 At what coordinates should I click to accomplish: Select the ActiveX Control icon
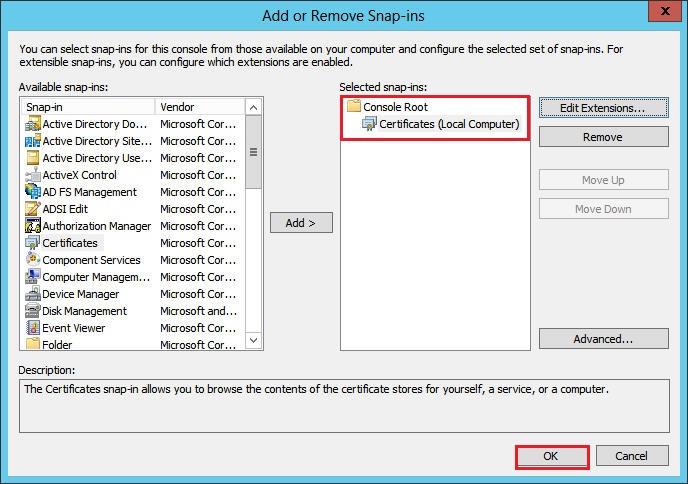[x=33, y=175]
